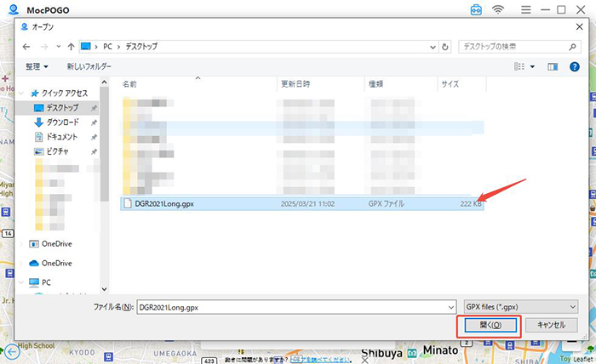Click the DGR2021Long.gpx file icon
Image resolution: width=596 pixels, height=364 pixels.
pyautogui.click(x=128, y=204)
